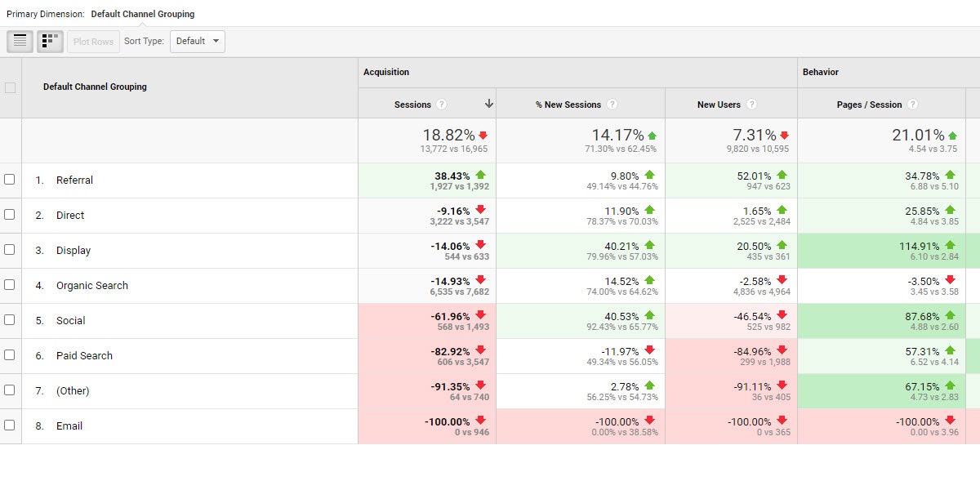Check the Referral row checkbox
Viewport: 980px width, 490px height.
[x=10, y=180]
